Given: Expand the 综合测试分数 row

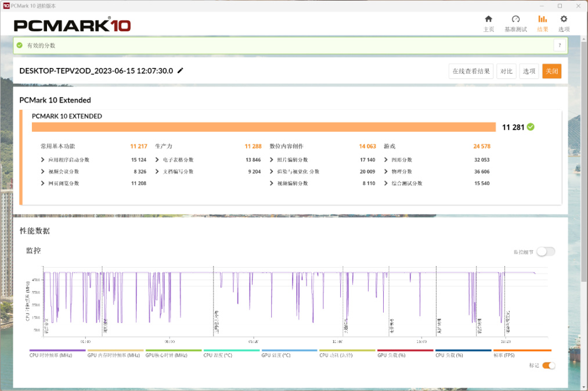Looking at the screenshot, I should click(x=385, y=184).
